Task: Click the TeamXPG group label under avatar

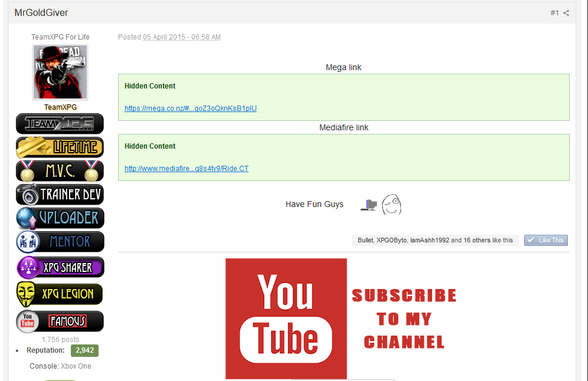Action: tap(60, 107)
